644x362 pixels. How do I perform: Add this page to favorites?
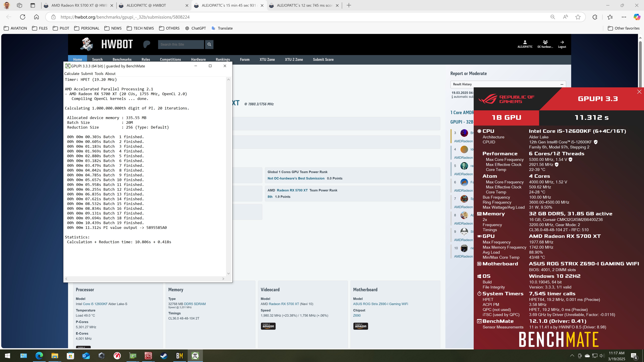[578, 17]
